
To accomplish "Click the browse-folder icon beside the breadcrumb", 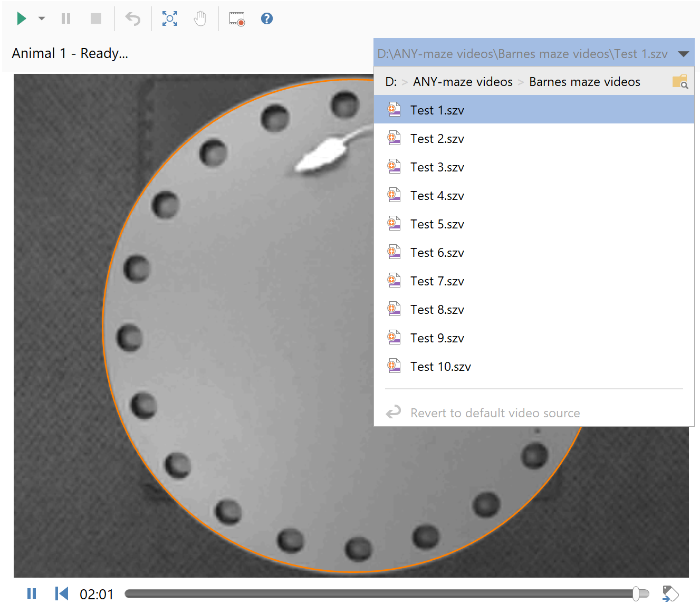I will coord(680,82).
